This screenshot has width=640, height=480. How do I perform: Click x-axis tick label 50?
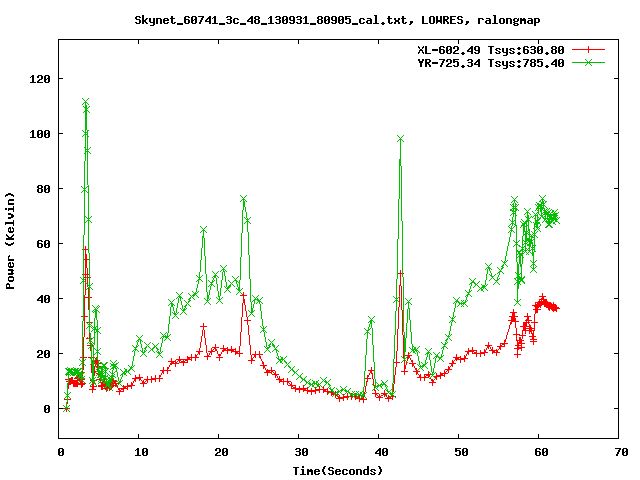461,452
